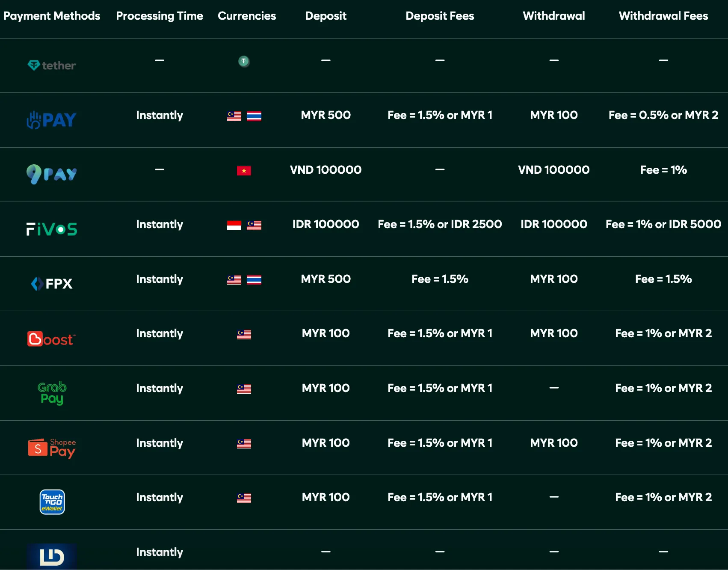Click the blue LD logo in the last row
This screenshot has height=570, width=728.
(52, 556)
